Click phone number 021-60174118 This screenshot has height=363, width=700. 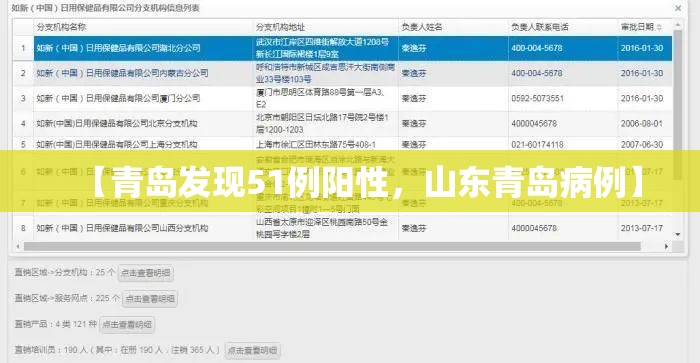(538, 145)
